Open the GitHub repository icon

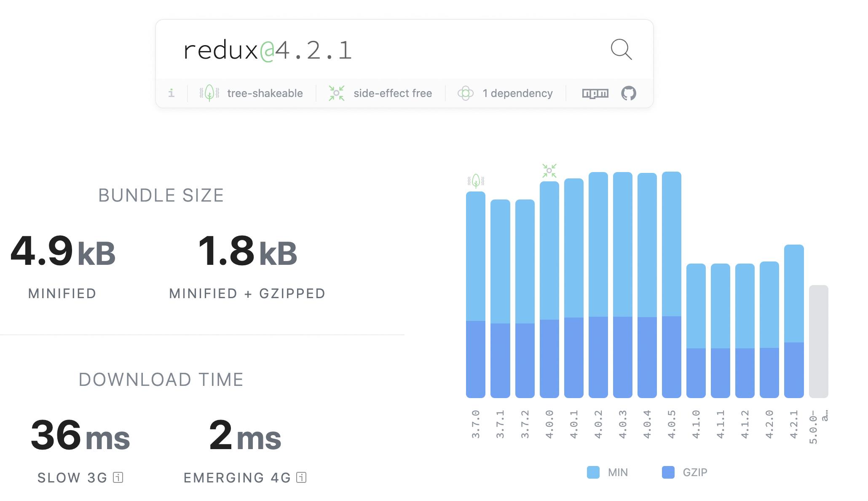[x=629, y=93]
